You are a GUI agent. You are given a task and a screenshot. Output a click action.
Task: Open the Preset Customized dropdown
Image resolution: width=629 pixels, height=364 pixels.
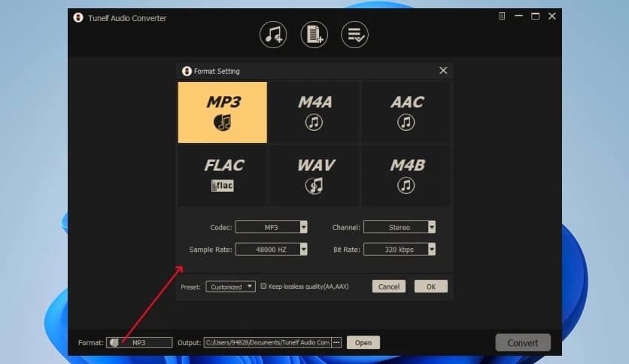[x=231, y=287]
